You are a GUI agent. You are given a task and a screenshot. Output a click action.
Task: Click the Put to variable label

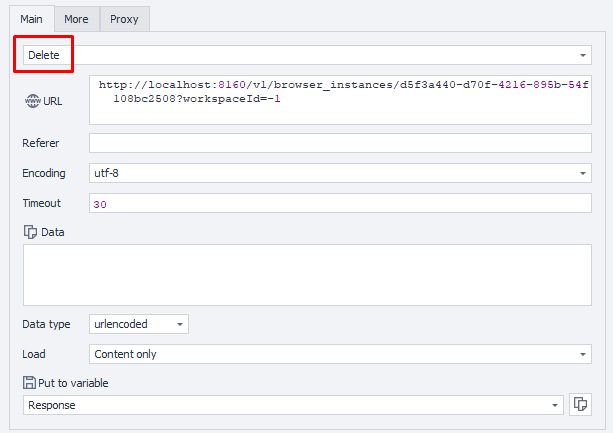tap(73, 382)
